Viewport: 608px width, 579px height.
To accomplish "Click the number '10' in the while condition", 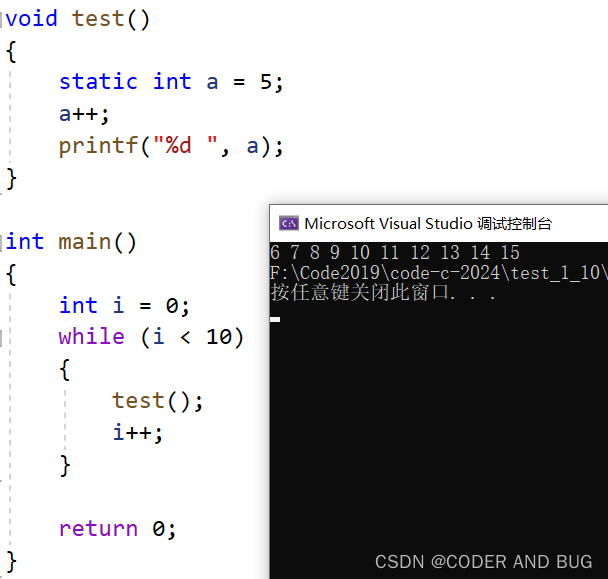I will pyautogui.click(x=219, y=337).
